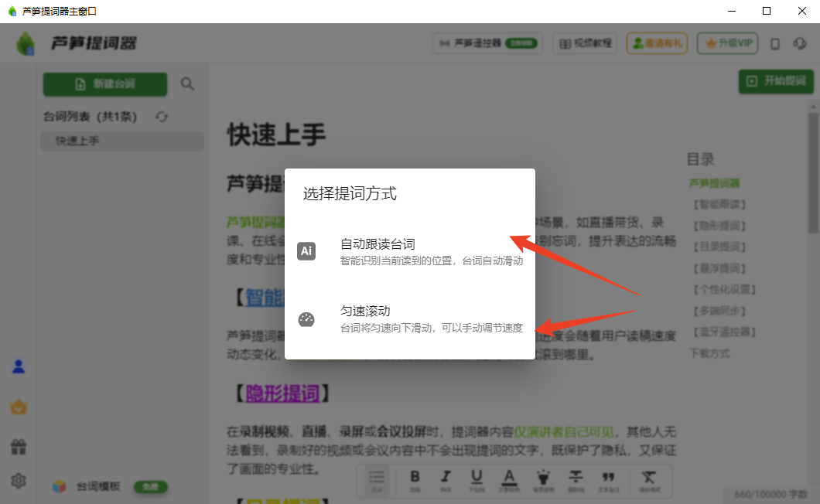Jump to 【个性化设置】 in the outline
Viewport: 820px width, 504px height.
pos(725,290)
